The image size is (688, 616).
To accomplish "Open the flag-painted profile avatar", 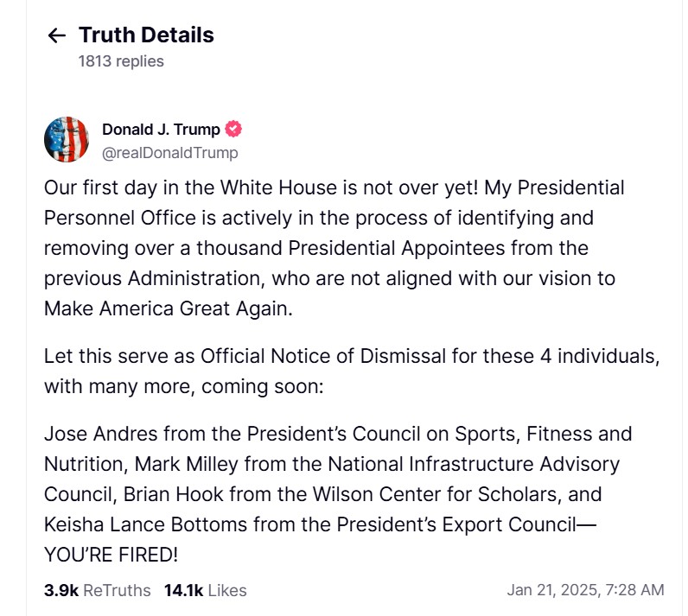I will (67, 139).
